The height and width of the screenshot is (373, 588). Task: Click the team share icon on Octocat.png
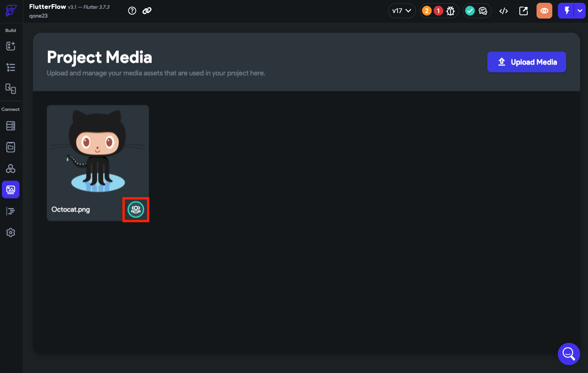[x=136, y=210]
